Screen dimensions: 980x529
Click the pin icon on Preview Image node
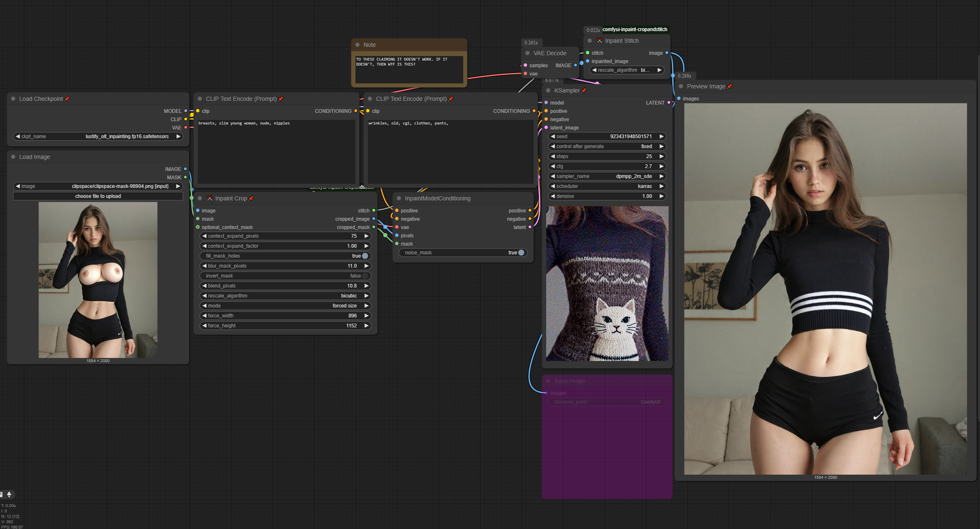pos(730,86)
